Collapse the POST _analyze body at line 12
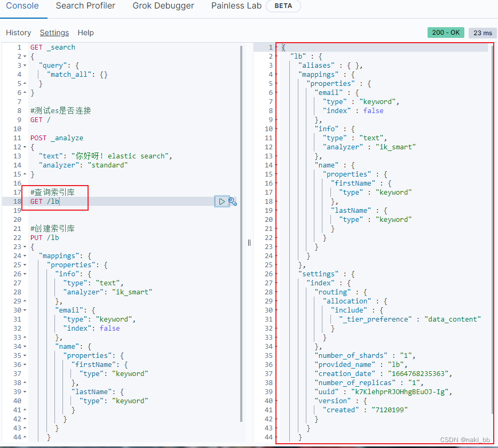 tap(25, 147)
